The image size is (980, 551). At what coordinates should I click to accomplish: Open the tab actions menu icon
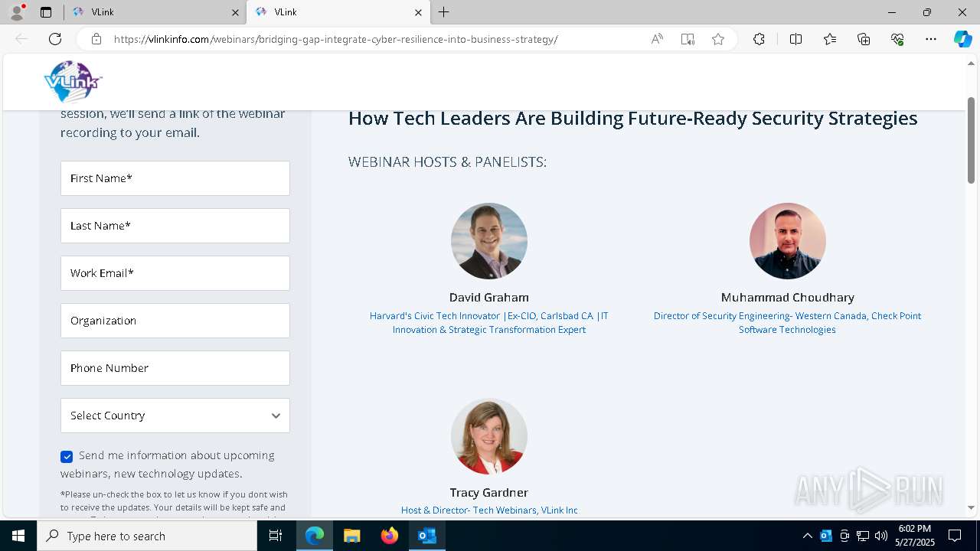[46, 12]
